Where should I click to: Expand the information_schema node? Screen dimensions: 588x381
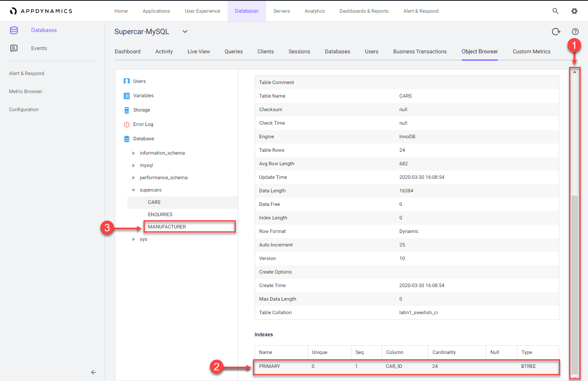coord(133,153)
